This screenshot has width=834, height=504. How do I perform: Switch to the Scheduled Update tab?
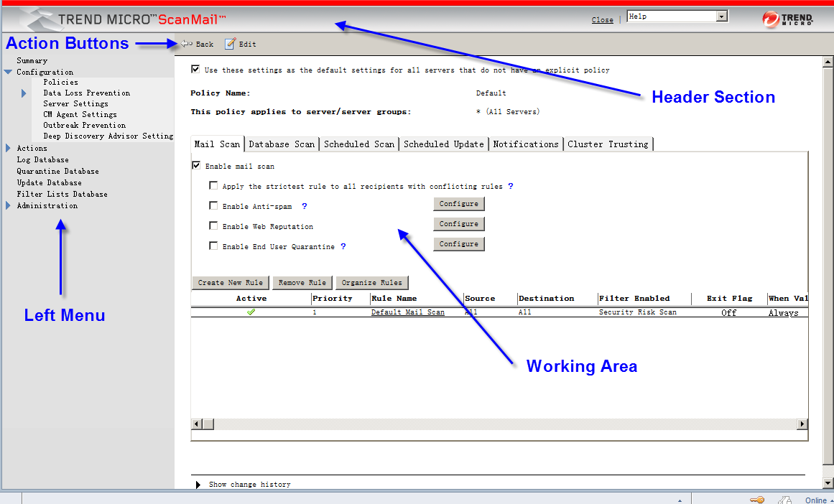coord(443,144)
